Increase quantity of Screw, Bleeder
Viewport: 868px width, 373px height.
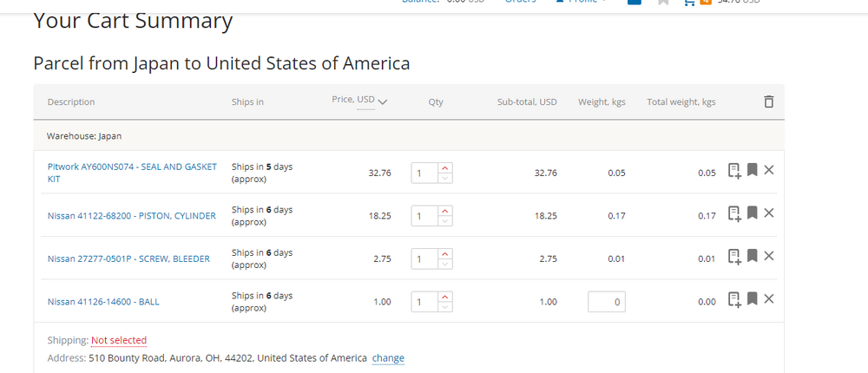coord(445,253)
